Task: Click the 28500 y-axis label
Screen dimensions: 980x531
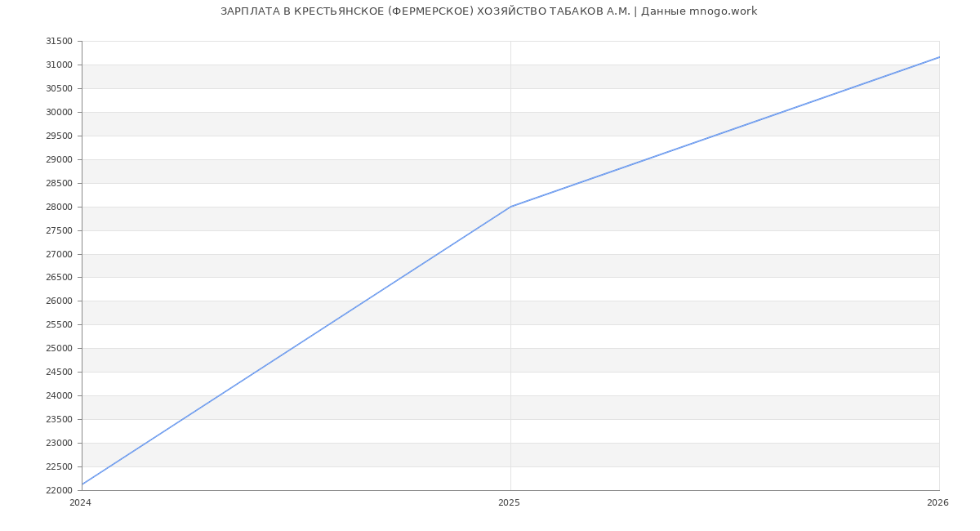Action: pos(59,184)
